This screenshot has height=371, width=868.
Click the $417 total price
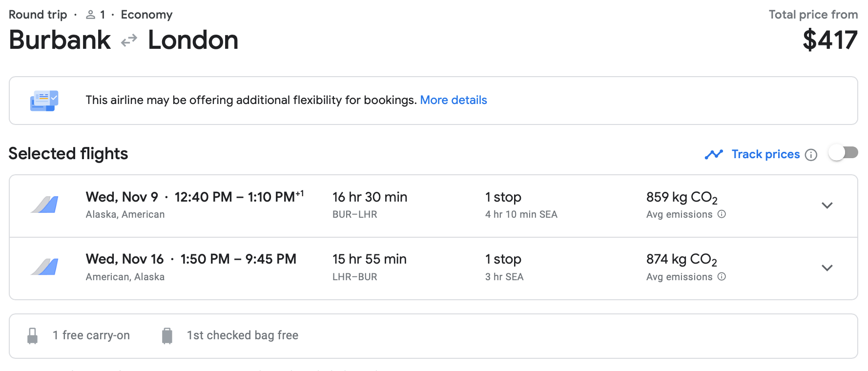[x=830, y=40]
